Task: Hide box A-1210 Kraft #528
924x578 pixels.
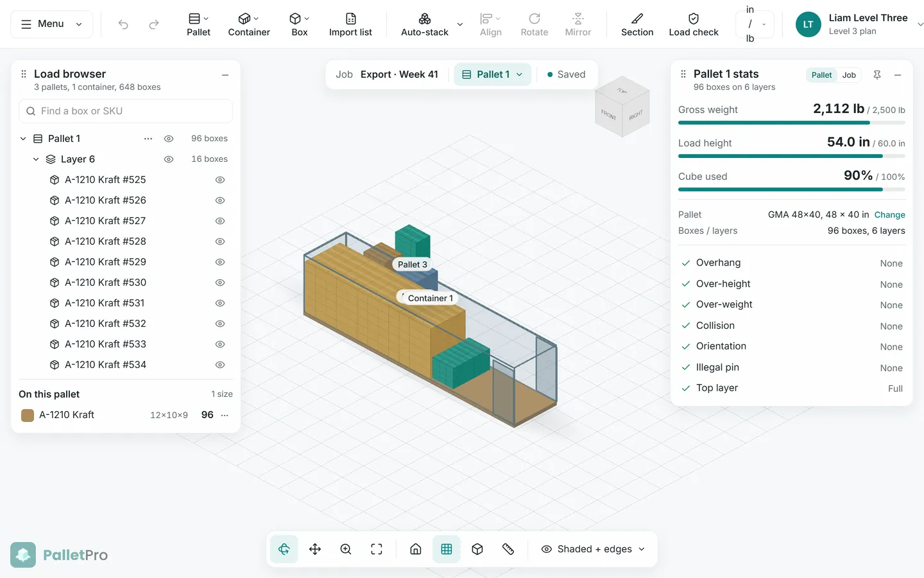Action: click(x=220, y=241)
